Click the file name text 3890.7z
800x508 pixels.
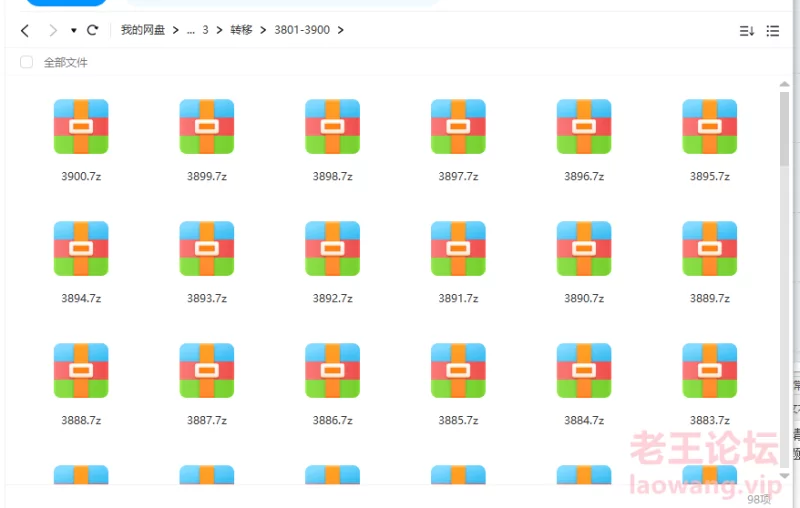[x=584, y=298]
